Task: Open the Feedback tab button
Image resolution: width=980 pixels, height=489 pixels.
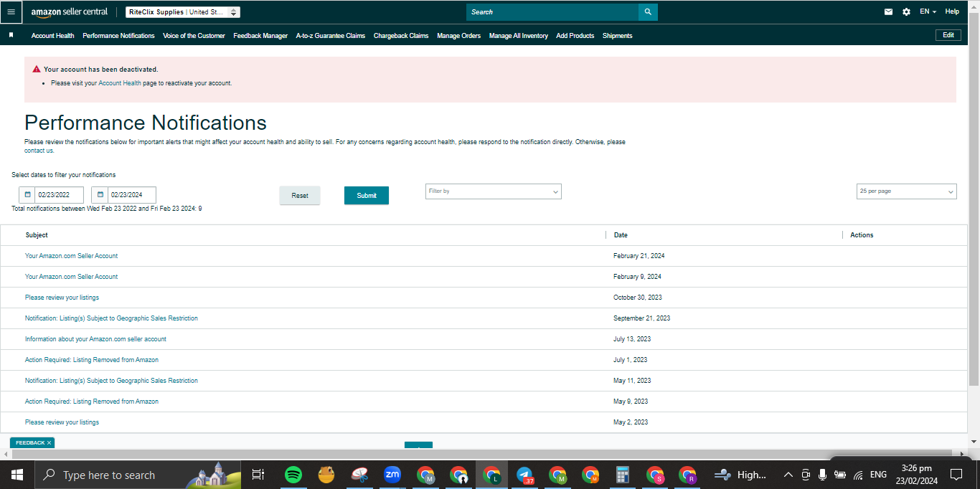Action: (30, 443)
